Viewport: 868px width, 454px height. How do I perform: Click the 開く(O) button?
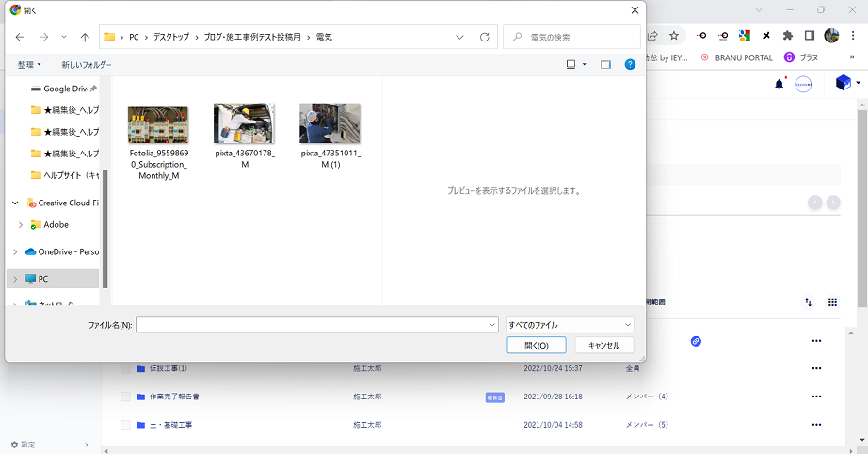click(x=537, y=345)
